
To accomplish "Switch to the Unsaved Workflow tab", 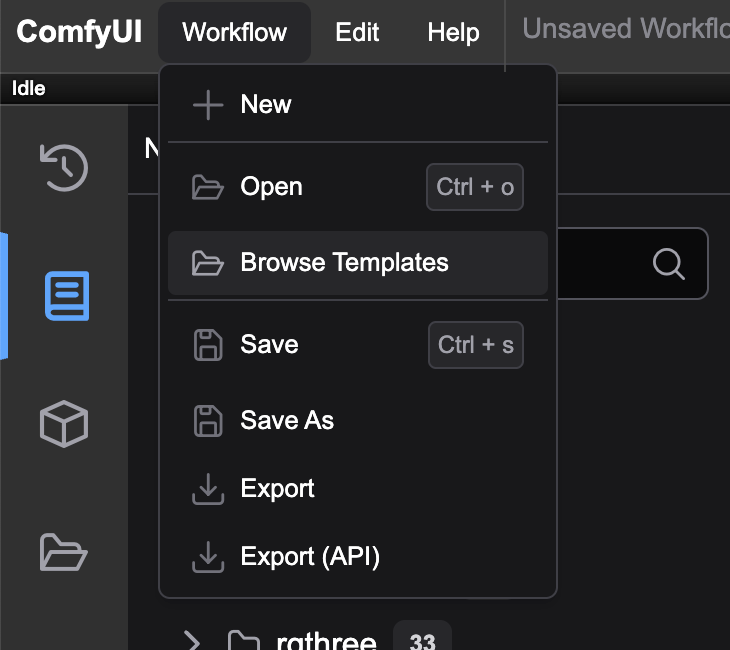I will 625,30.
